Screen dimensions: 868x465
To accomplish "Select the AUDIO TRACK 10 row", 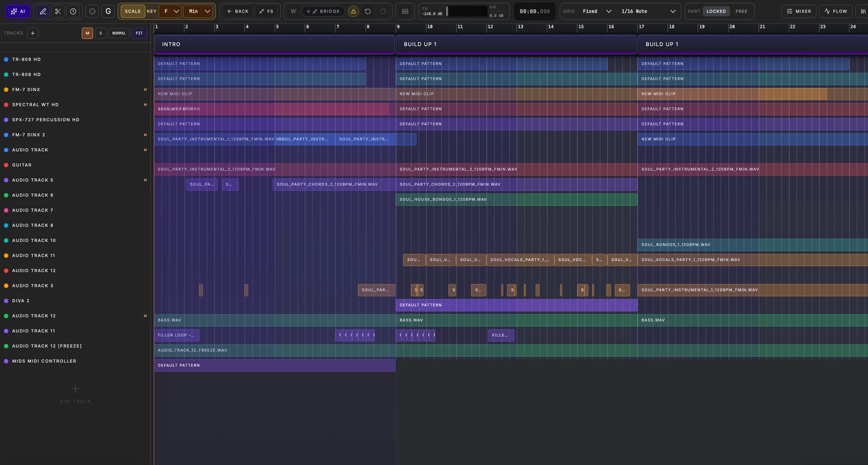I will 75,240.
